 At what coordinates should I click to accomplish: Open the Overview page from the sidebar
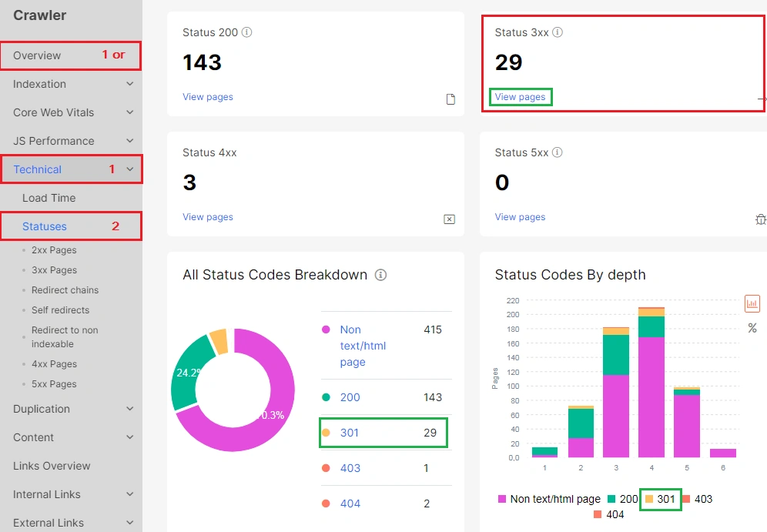coord(39,55)
